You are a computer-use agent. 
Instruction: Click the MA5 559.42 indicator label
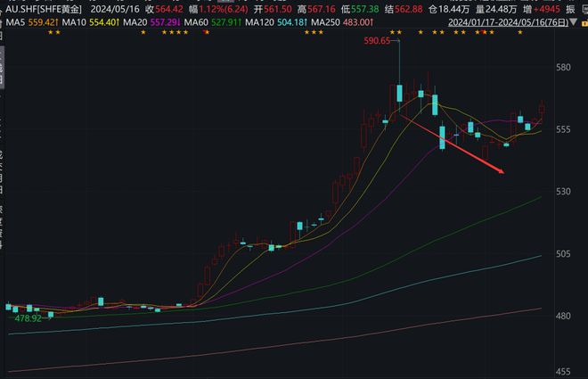click(x=32, y=22)
